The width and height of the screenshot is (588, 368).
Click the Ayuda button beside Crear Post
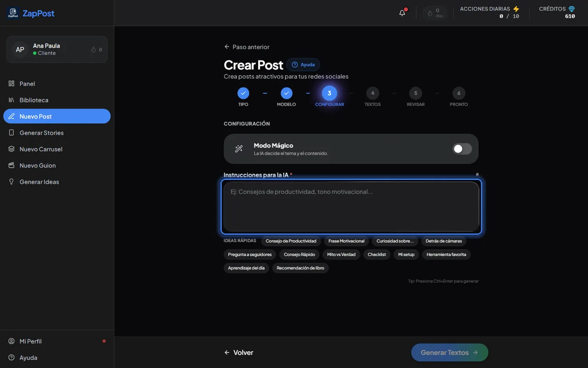point(303,64)
